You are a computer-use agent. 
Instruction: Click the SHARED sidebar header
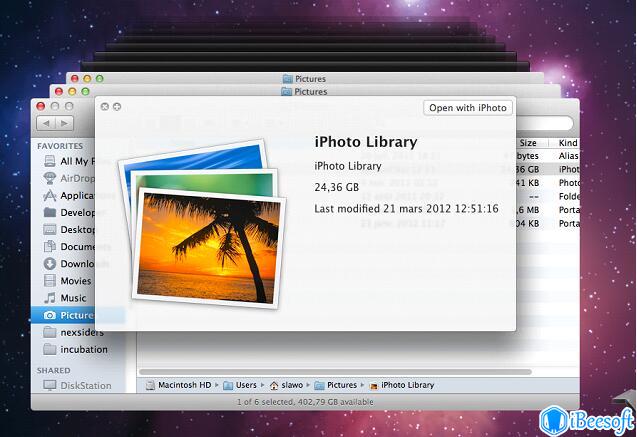pyautogui.click(x=54, y=370)
